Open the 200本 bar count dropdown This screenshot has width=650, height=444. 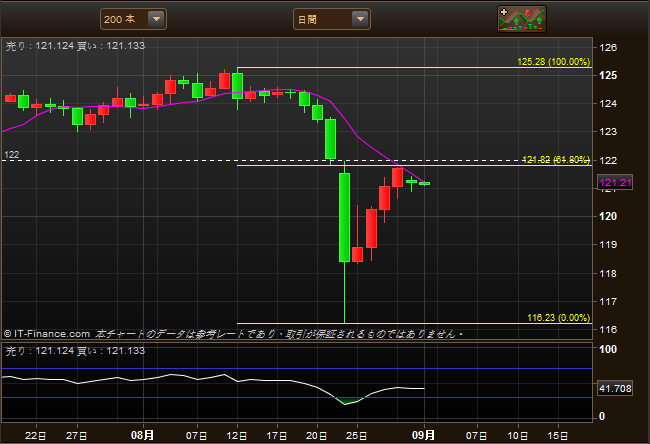(133, 19)
